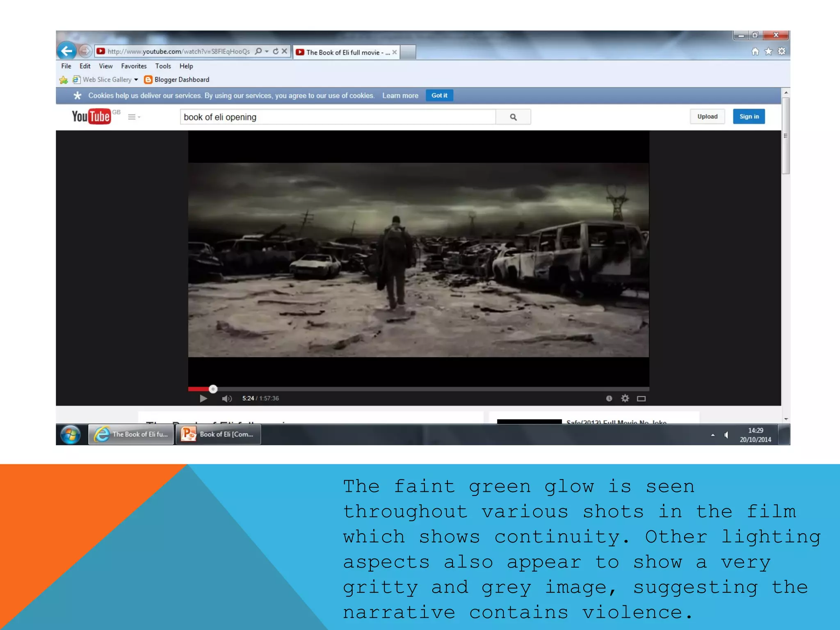The height and width of the screenshot is (630, 840).
Task: Click the 5:24 / 1:57:36 time display
Action: 260,399
